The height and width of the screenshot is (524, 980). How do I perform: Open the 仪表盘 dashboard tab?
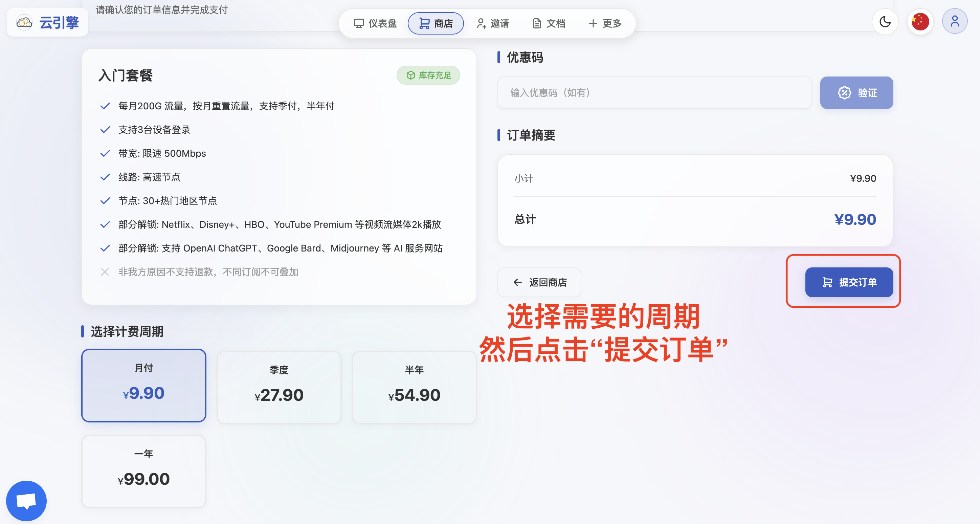pos(375,24)
